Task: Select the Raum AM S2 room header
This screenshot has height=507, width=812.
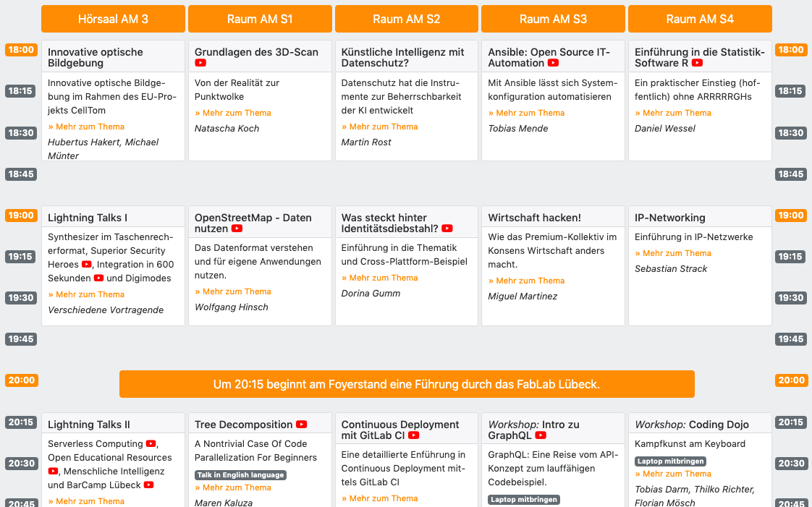Action: click(406, 20)
